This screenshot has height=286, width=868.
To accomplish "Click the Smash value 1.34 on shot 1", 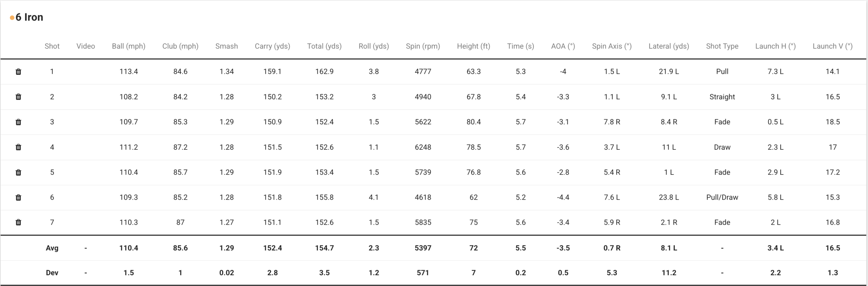I will [226, 71].
